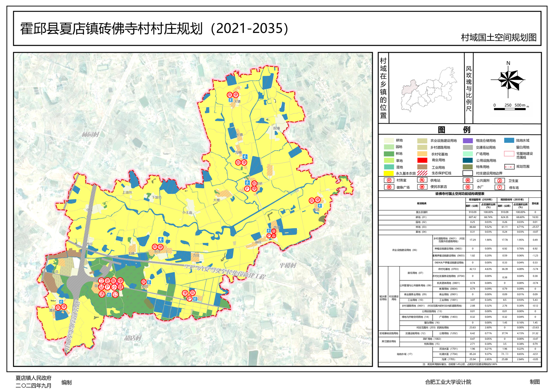
Task: Click the 老 marker on the map
Action: tap(107, 281)
